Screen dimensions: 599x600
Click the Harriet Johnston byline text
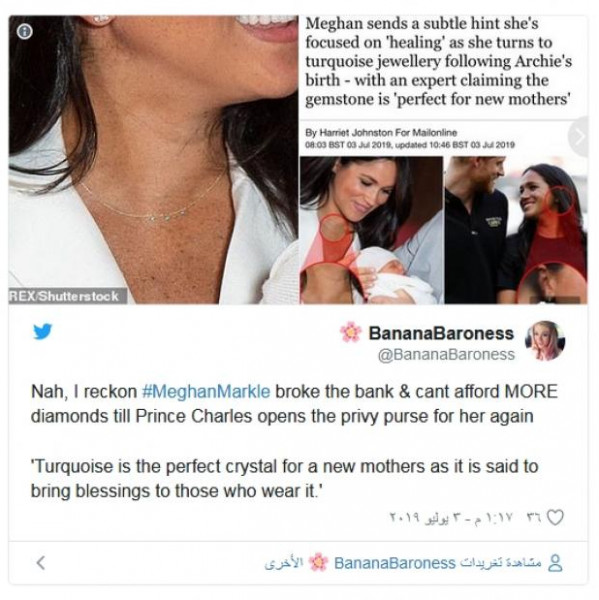pos(381,133)
